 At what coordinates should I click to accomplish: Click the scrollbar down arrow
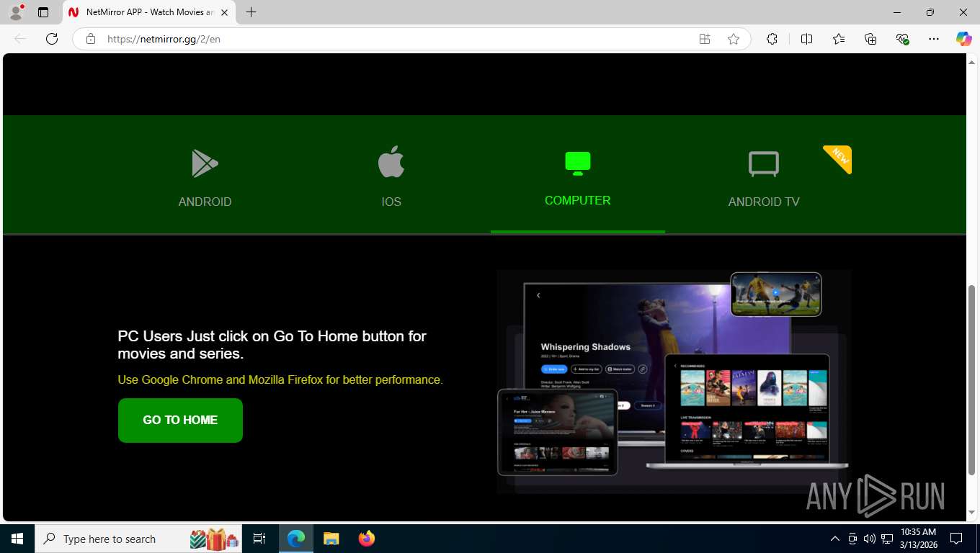(971, 512)
